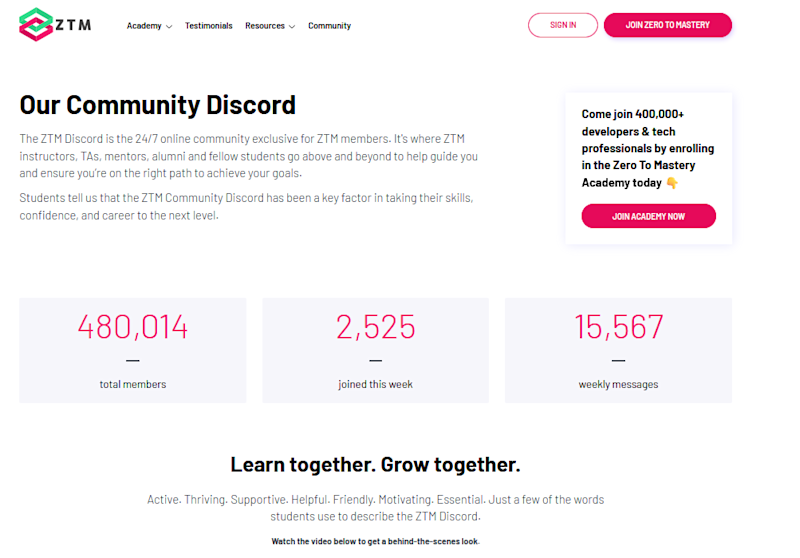
Task: Open the Resources menu label
Action: 264,26
